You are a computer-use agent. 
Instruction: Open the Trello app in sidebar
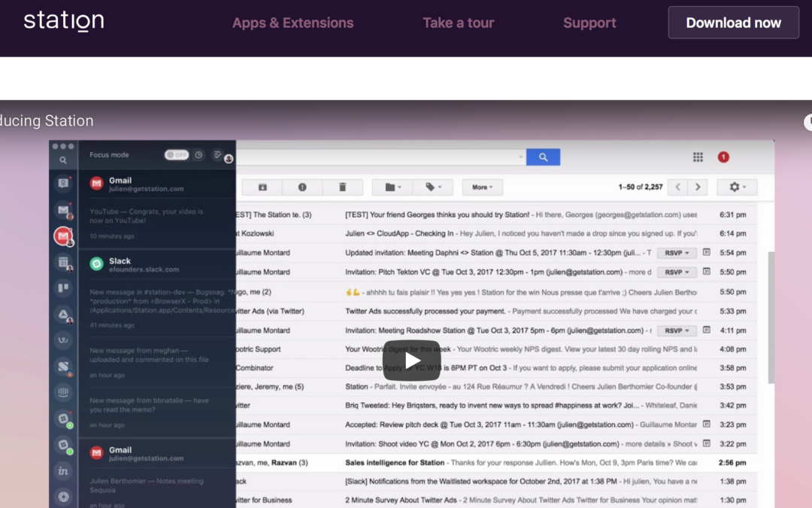tap(63, 287)
